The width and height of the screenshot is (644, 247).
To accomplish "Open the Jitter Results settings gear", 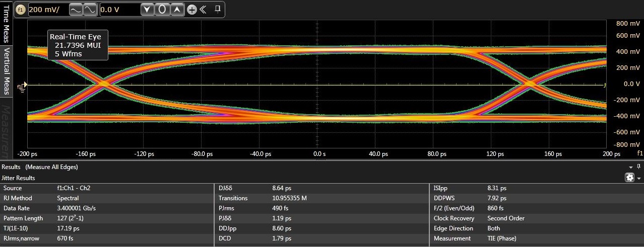I will [x=629, y=178].
